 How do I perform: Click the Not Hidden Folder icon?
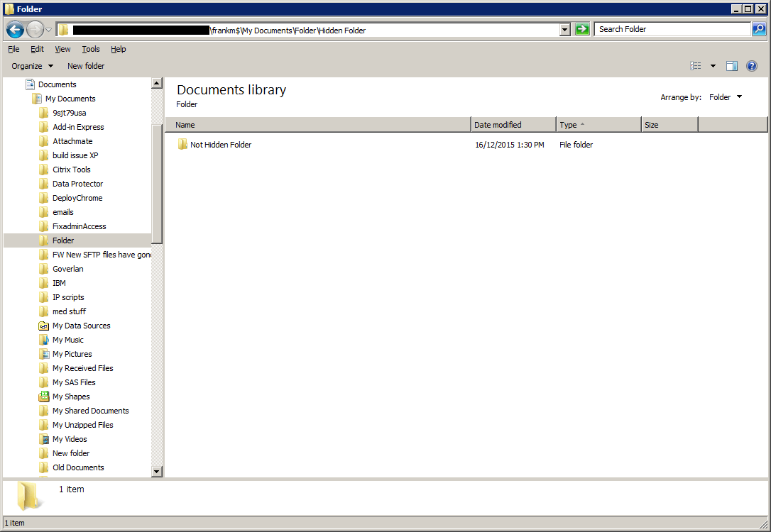(182, 145)
